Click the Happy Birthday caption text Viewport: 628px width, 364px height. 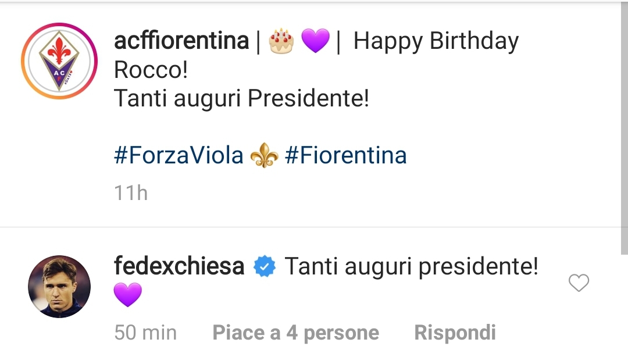[x=436, y=41]
